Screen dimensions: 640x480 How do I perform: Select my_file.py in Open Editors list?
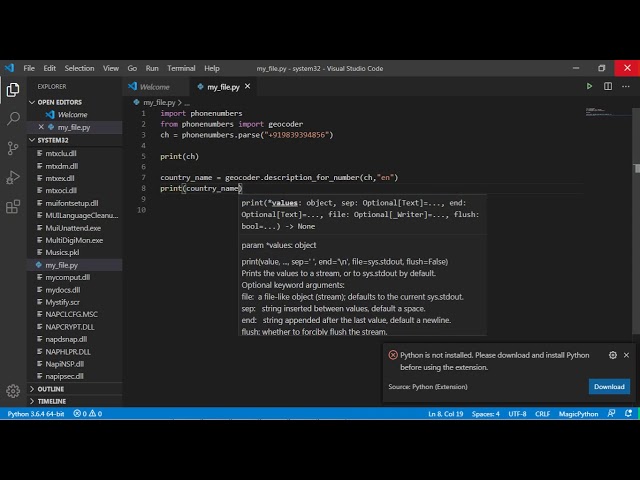75,127
